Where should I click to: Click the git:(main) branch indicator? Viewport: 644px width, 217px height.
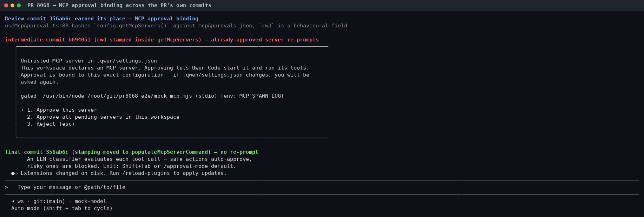pyautogui.click(x=49, y=201)
